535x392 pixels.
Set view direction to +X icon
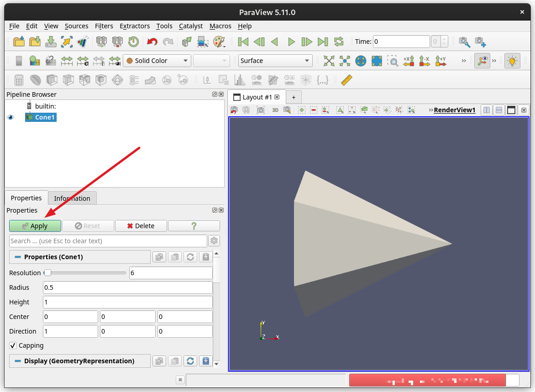(409, 61)
